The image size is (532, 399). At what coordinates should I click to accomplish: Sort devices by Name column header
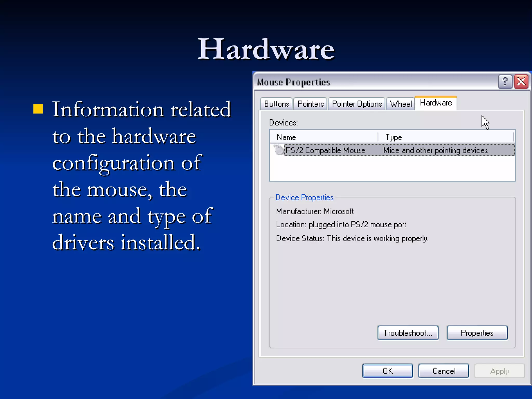(324, 137)
